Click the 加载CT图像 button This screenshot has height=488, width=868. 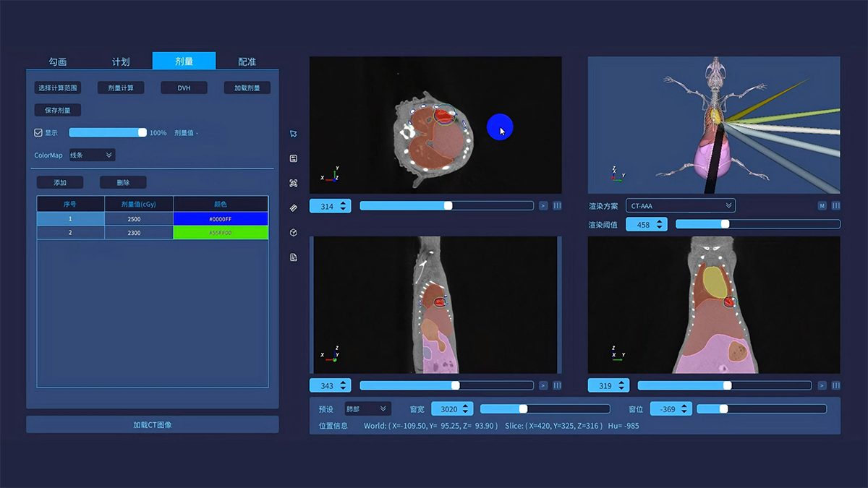click(x=153, y=424)
